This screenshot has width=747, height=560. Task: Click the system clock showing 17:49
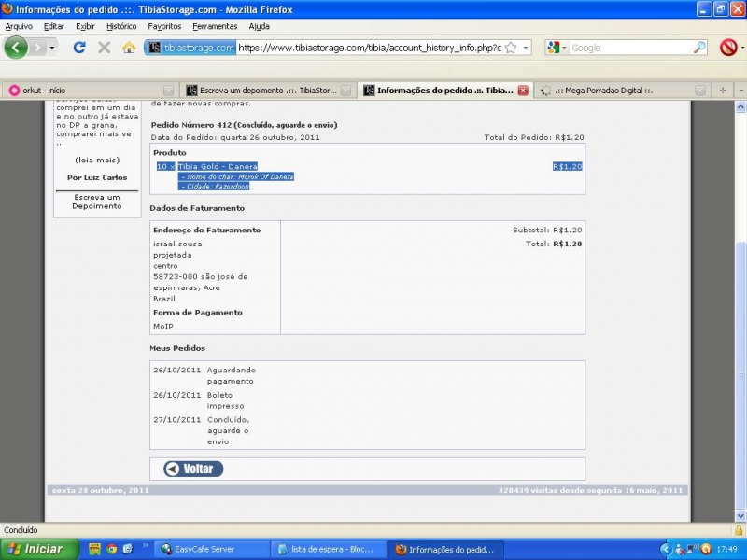point(727,549)
